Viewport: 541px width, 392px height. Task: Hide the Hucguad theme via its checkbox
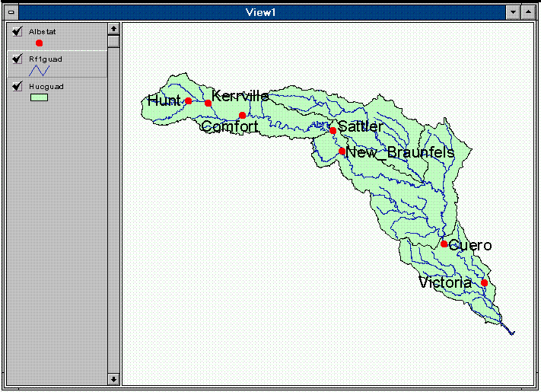tap(17, 86)
